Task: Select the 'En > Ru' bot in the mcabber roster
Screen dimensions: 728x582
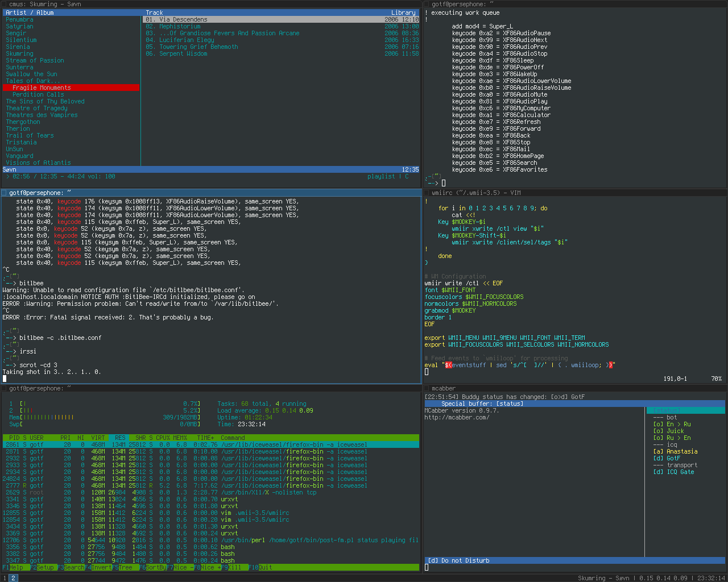Action: pyautogui.click(x=672, y=424)
